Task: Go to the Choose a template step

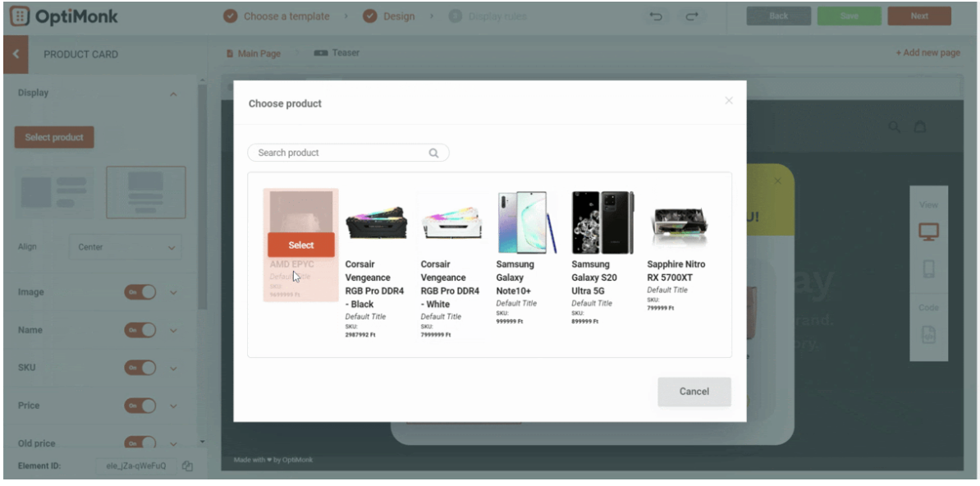Action: click(x=277, y=16)
